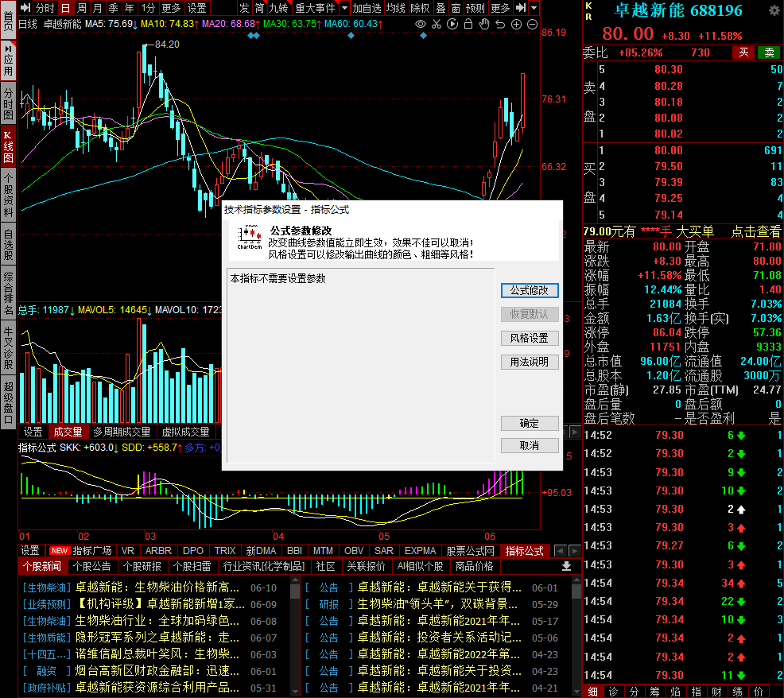Image resolution: width=784 pixels, height=698 pixels.
Task: Open 风格设置 style settings in dialog
Action: [x=530, y=338]
